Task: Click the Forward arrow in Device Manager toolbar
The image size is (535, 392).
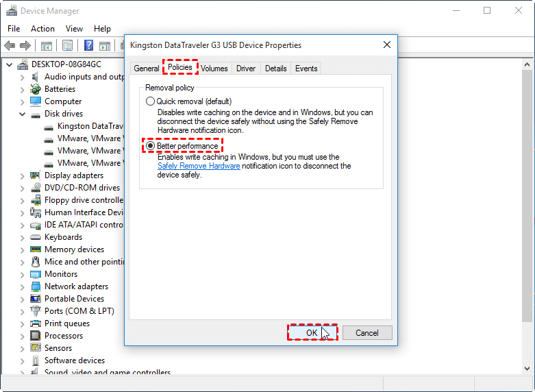Action: tap(25, 45)
